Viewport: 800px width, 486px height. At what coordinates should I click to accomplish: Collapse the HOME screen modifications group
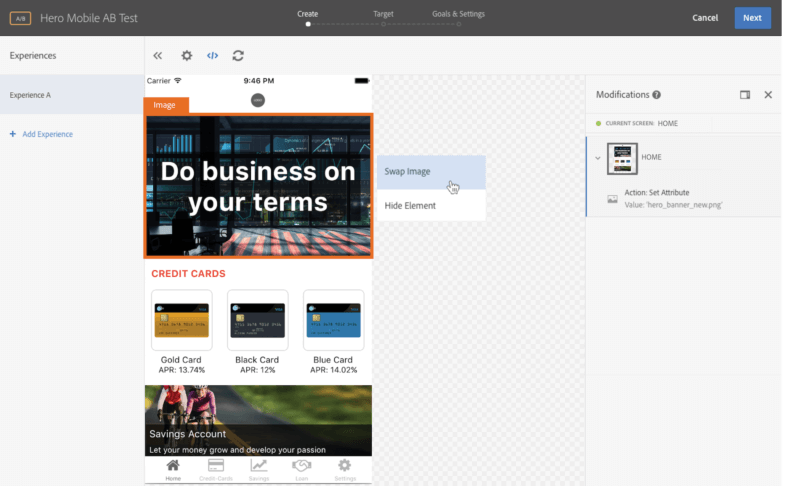click(597, 158)
